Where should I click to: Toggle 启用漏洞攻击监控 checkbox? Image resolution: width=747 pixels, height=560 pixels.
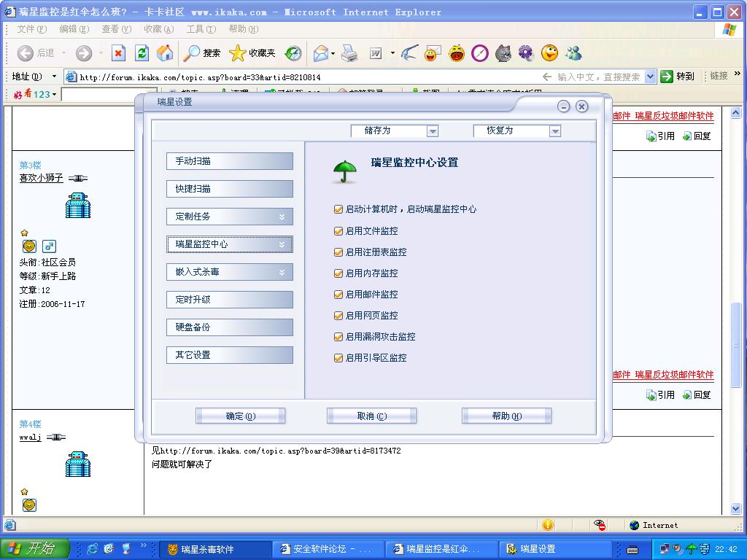tap(338, 337)
